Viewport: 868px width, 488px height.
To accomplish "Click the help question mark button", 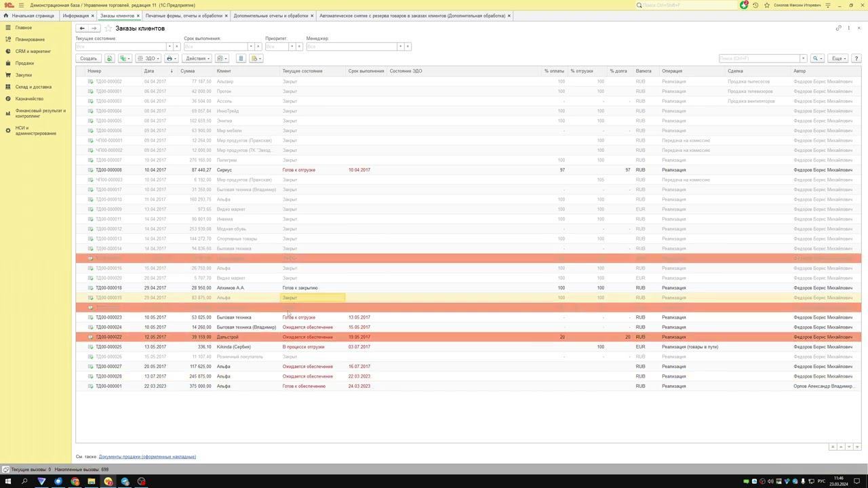I will tap(856, 58).
